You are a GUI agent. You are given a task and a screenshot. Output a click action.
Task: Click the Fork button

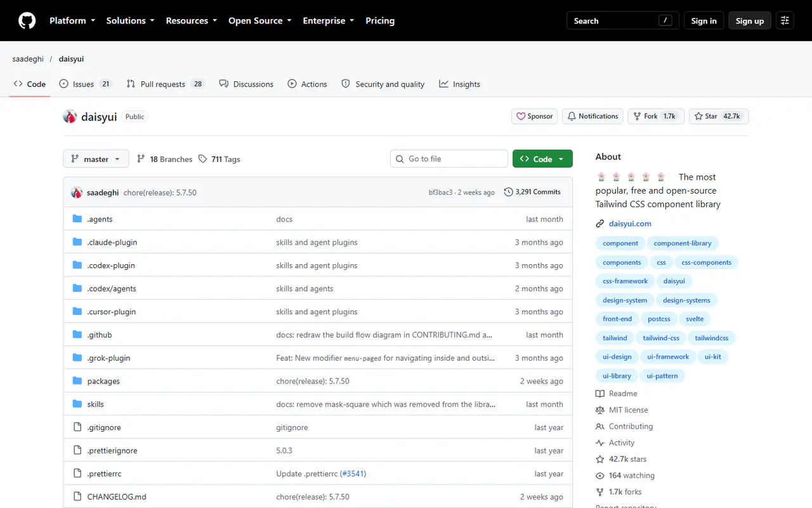656,116
